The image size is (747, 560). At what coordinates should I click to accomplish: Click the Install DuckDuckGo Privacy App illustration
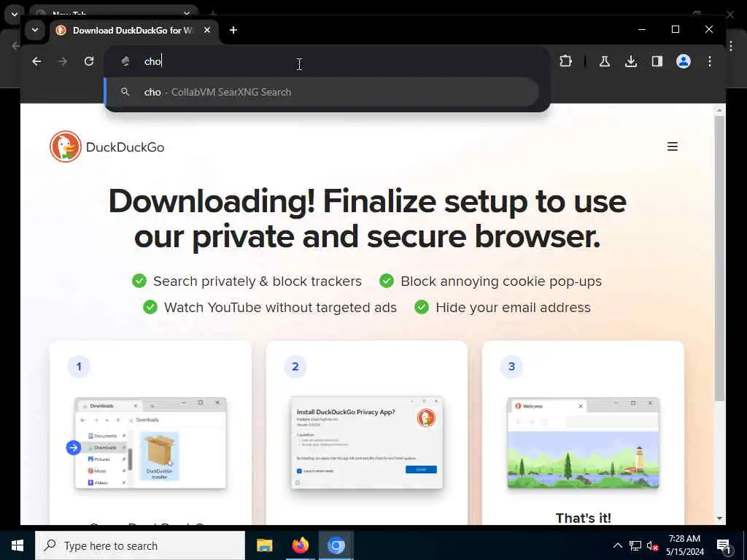(x=367, y=443)
